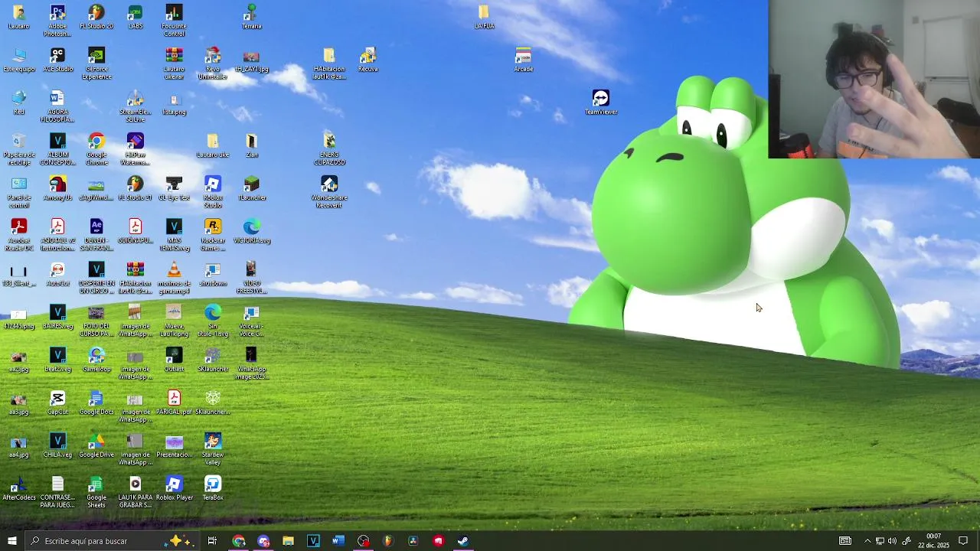Image resolution: width=980 pixels, height=551 pixels.
Task: Open the Recuva desktop shortcut
Action: pos(368,60)
